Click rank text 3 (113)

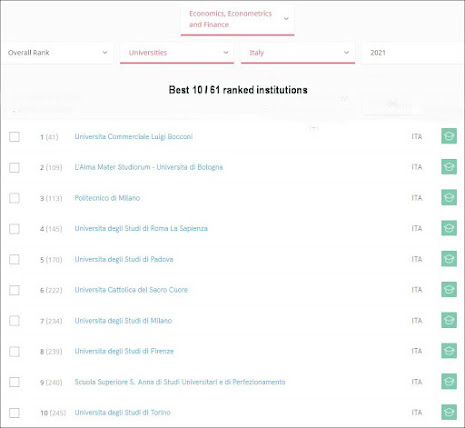pyautogui.click(x=51, y=198)
